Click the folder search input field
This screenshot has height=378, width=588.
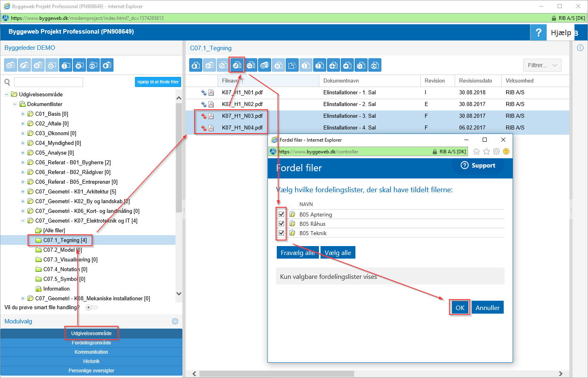click(x=49, y=82)
